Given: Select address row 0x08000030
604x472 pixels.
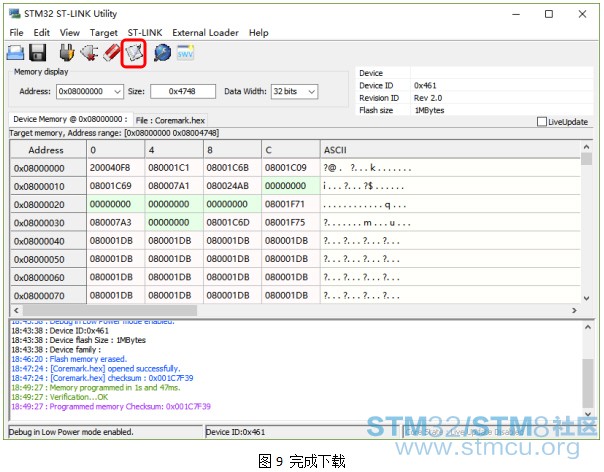Looking at the screenshot, I should click(48, 223).
